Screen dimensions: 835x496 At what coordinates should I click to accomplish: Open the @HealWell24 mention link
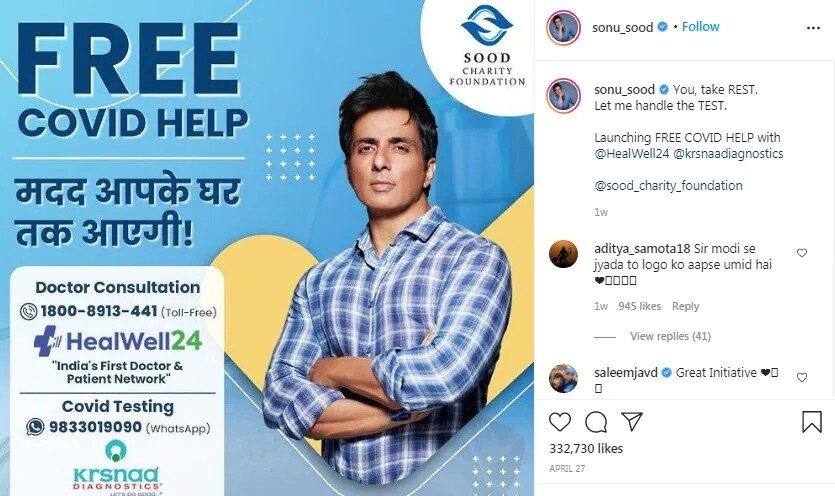point(632,153)
